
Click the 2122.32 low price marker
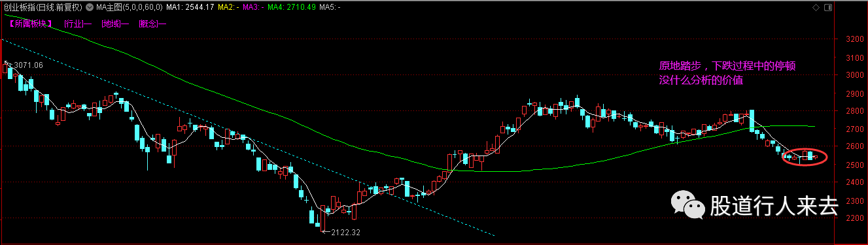coord(346,232)
